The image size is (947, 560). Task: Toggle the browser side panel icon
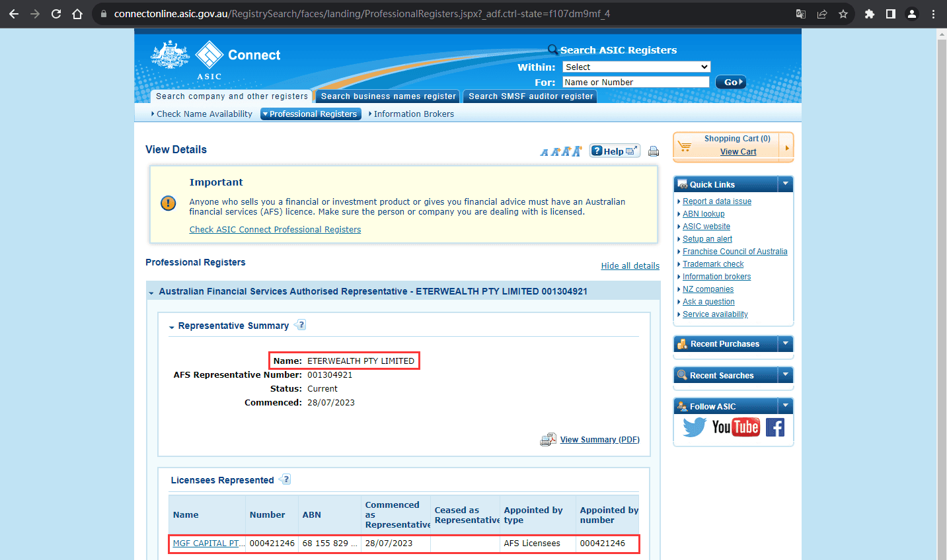(891, 14)
